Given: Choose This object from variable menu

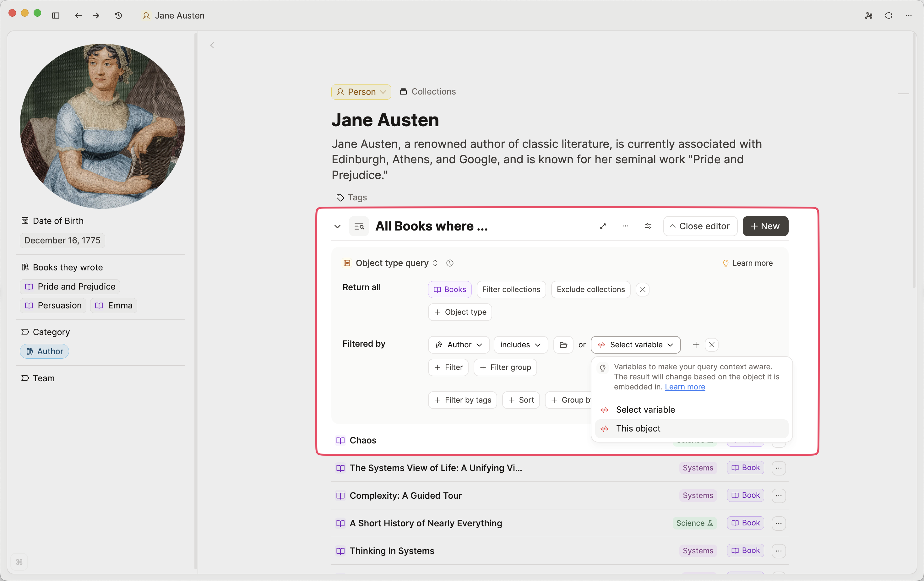Looking at the screenshot, I should pyautogui.click(x=638, y=428).
